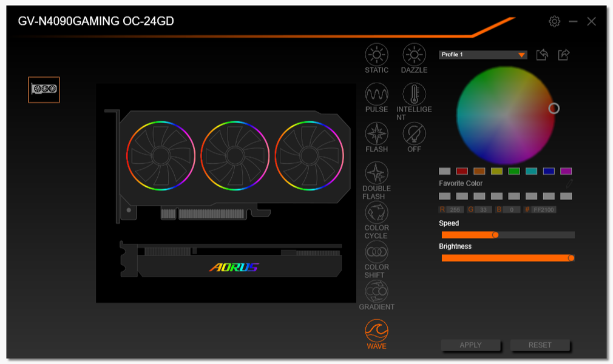Pick the purple preset color swatch

point(566,171)
